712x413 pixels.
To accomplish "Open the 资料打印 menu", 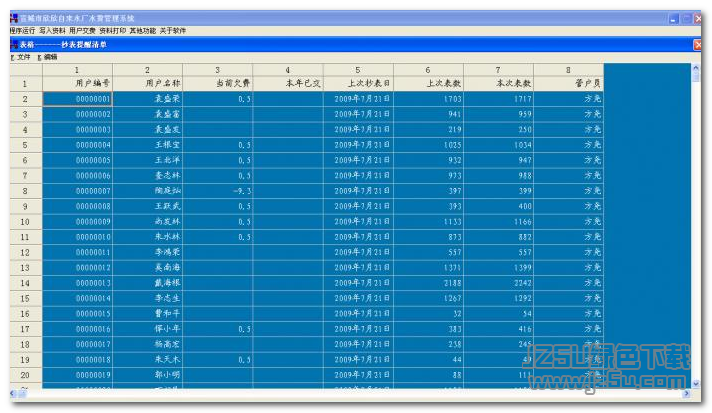I will [113, 31].
